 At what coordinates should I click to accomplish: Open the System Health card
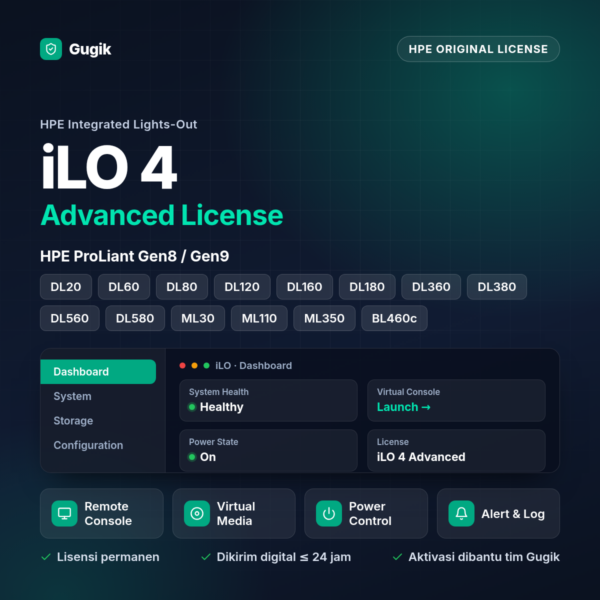point(268,400)
